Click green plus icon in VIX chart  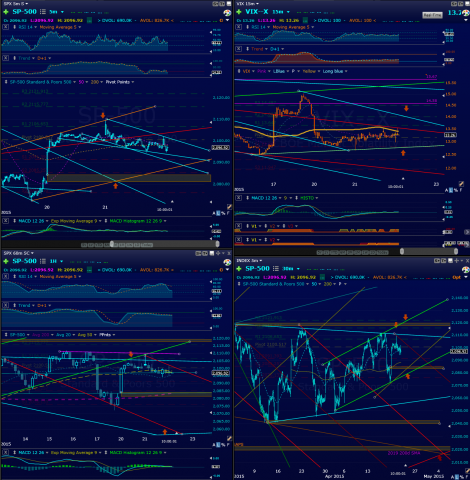pos(239,12)
